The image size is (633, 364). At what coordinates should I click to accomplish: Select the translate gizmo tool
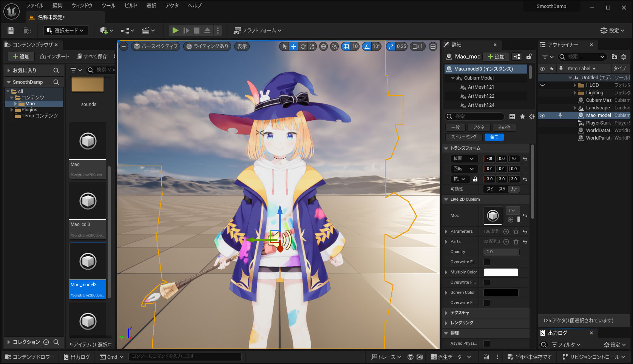[x=293, y=46]
